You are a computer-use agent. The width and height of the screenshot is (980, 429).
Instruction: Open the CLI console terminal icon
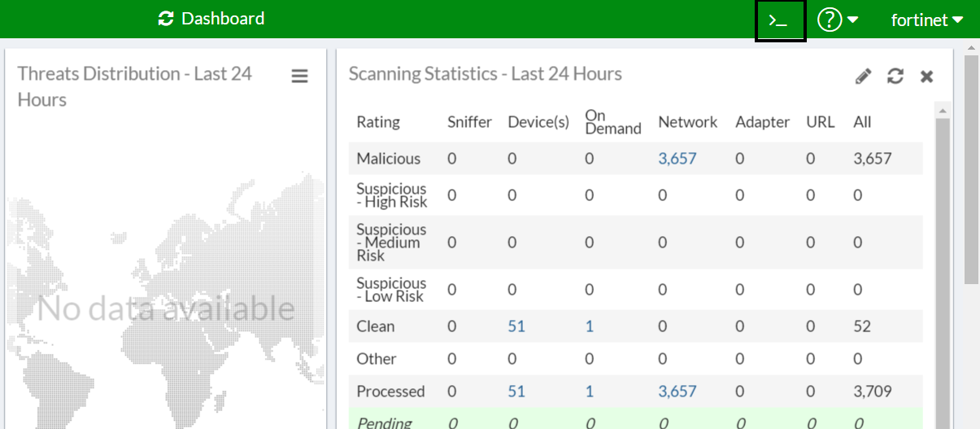[780, 20]
